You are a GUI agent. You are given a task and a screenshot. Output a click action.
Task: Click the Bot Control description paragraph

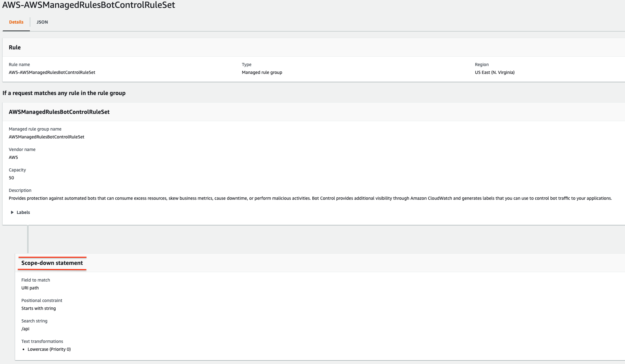310,198
